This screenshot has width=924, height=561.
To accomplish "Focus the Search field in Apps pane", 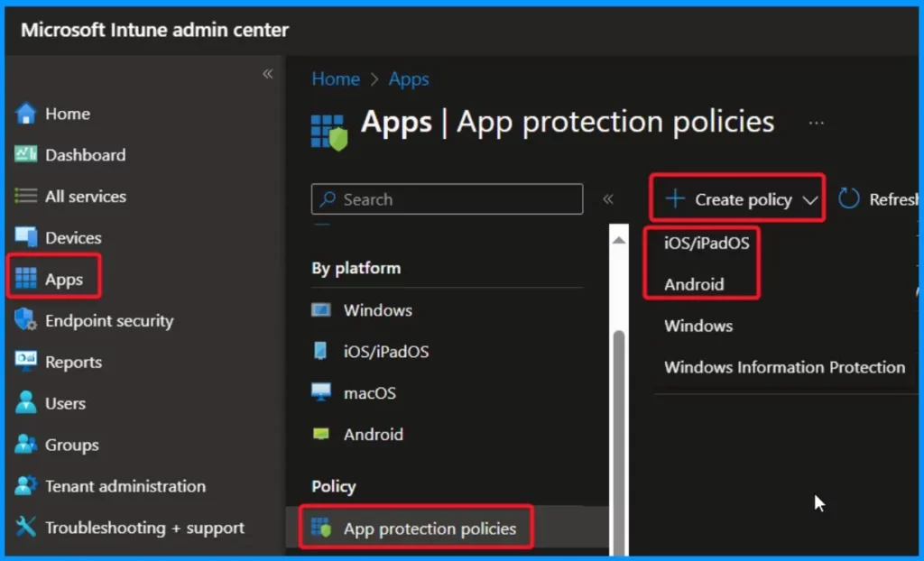I will tap(448, 199).
